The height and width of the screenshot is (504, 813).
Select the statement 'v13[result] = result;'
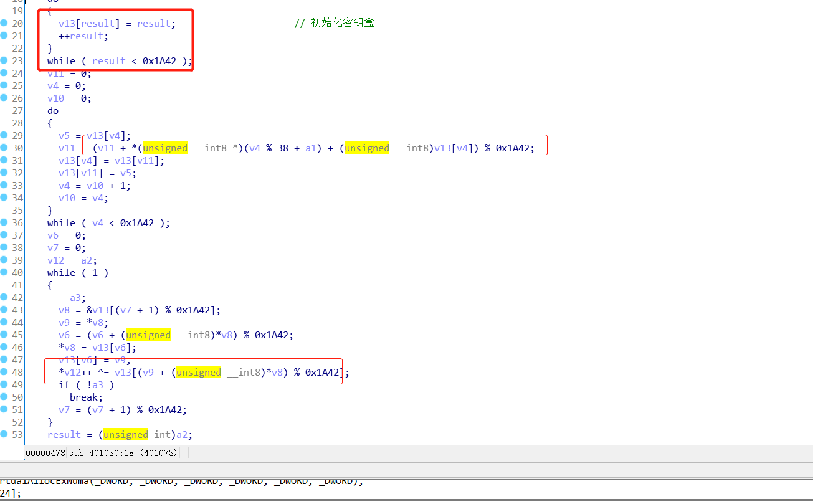[x=117, y=24]
